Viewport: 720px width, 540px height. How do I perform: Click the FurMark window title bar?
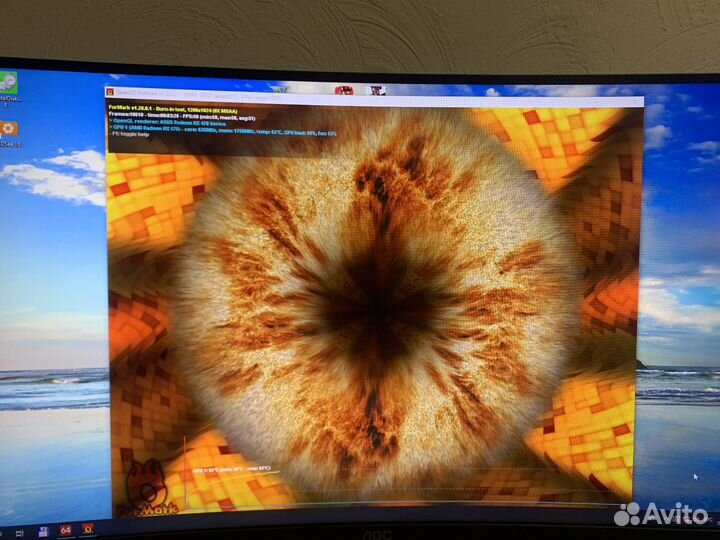click(374, 97)
